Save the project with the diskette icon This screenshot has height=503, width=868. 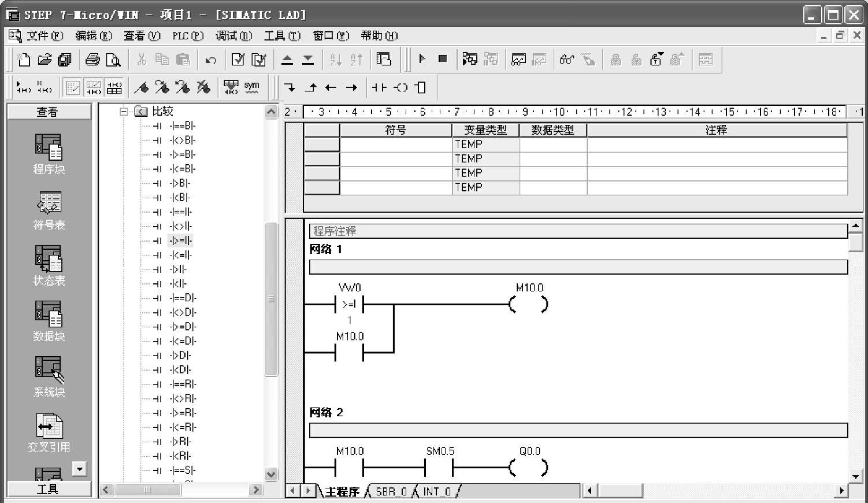65,60
